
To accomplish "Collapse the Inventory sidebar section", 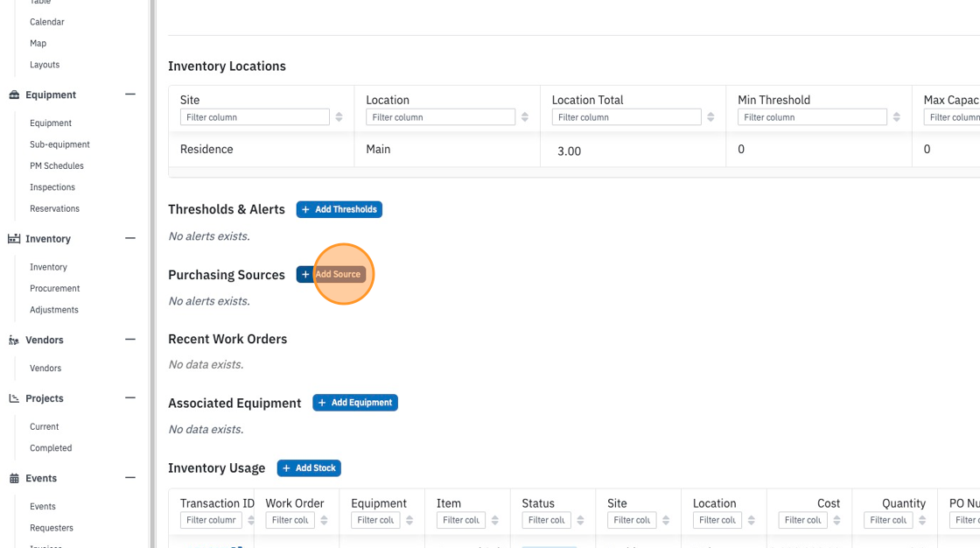I will click(x=130, y=238).
